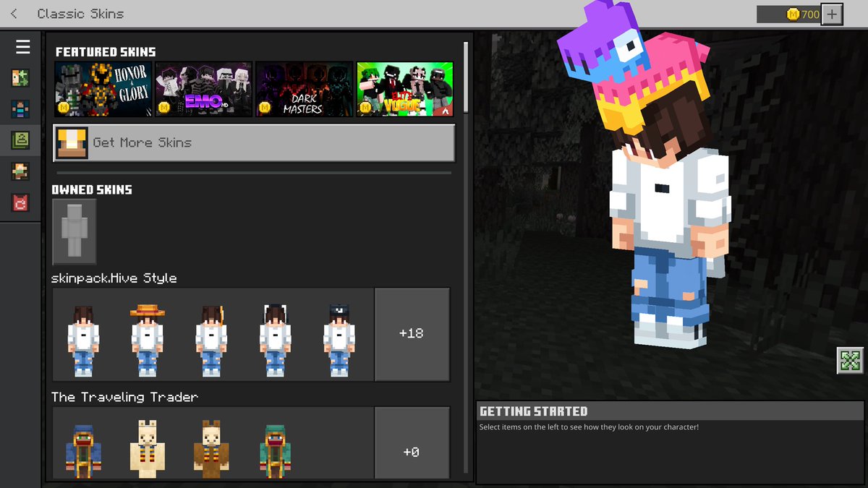Image resolution: width=868 pixels, height=488 pixels.
Task: Open the hamburger menu in the sidebar
Action: tap(23, 47)
